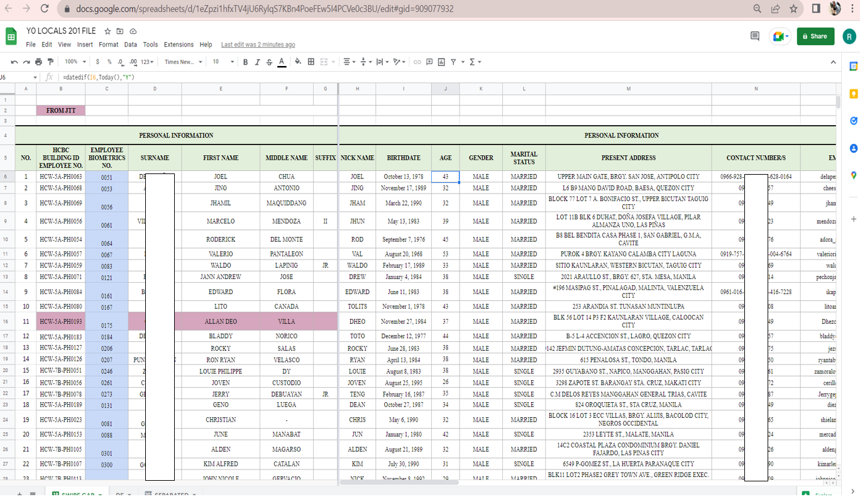Toggle strikethrough formatting
The height and width of the screenshot is (504, 860).
pyautogui.click(x=269, y=62)
